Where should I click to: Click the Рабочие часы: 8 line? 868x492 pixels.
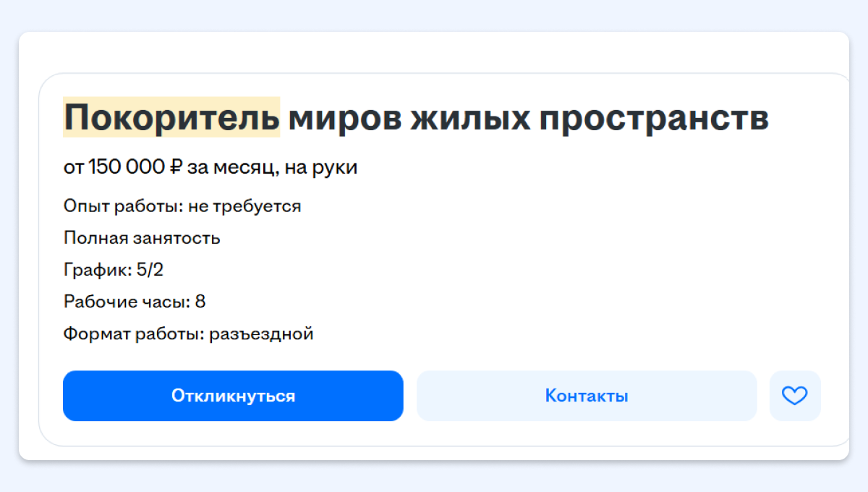tap(135, 302)
